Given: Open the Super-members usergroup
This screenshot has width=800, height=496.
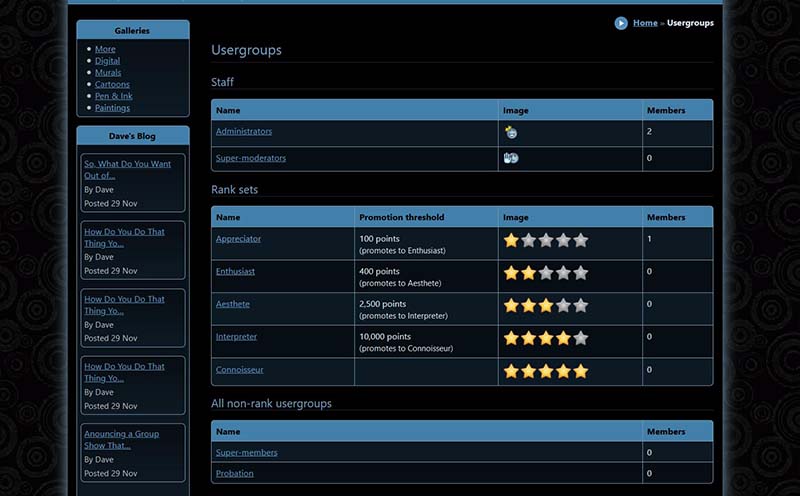Looking at the screenshot, I should click(247, 452).
